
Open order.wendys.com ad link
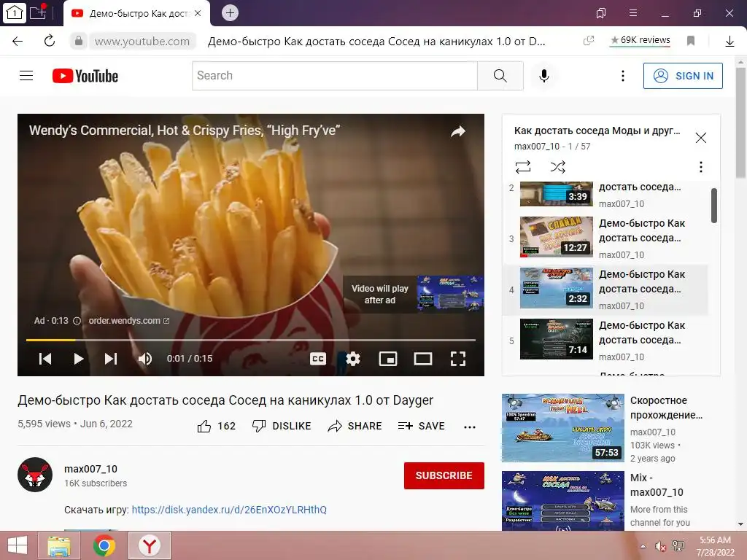pyautogui.click(x=128, y=321)
